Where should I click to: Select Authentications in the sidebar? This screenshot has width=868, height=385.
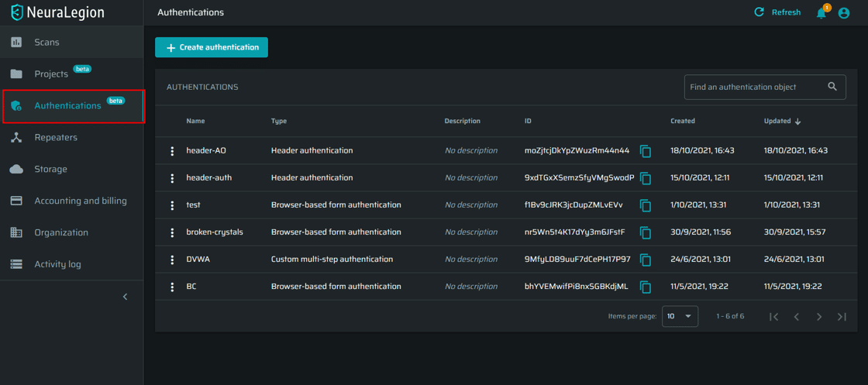point(73,105)
